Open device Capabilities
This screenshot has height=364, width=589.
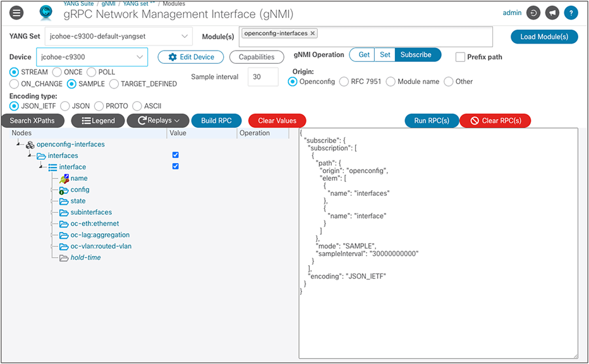tap(257, 57)
